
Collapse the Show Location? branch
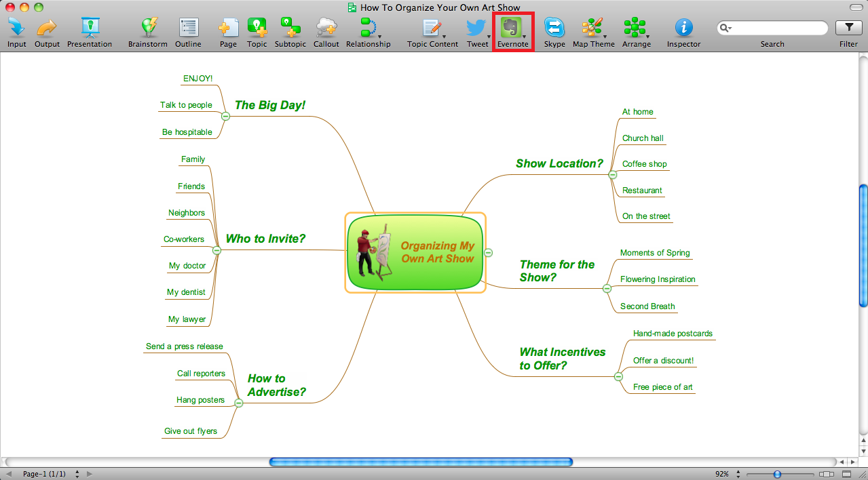tap(613, 175)
